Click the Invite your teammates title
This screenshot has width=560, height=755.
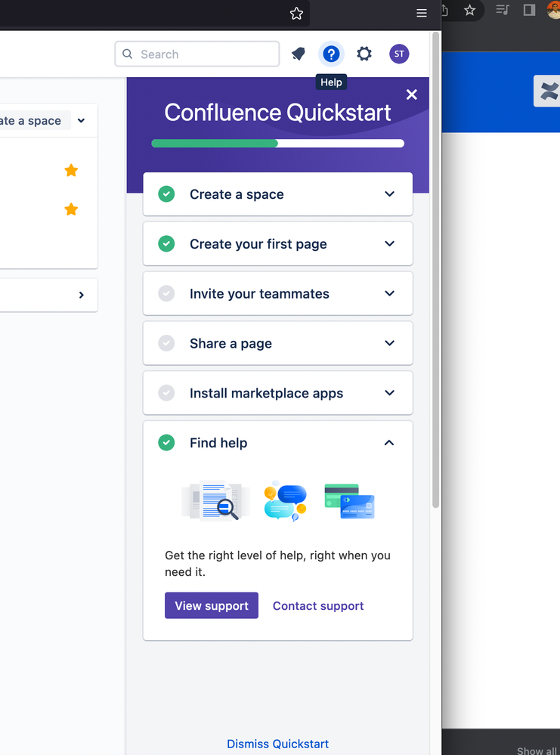[x=259, y=294]
